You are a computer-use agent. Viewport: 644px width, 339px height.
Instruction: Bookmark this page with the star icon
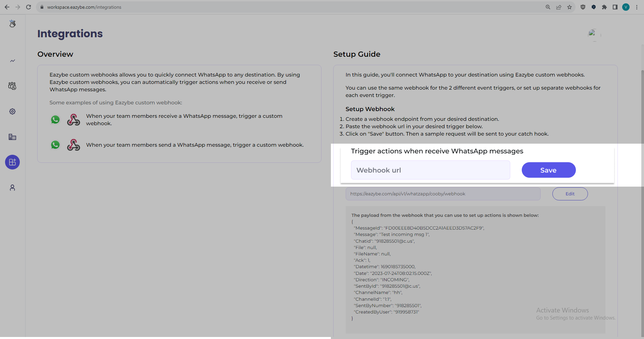pos(569,7)
